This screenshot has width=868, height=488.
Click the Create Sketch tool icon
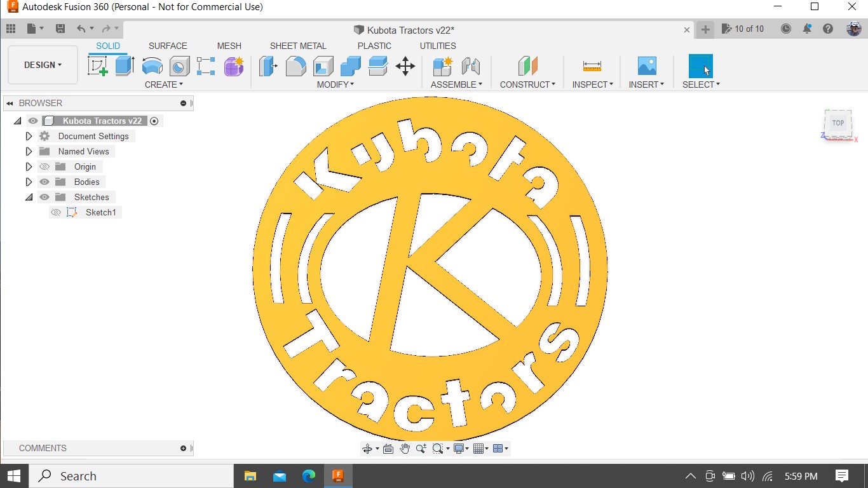tap(97, 66)
